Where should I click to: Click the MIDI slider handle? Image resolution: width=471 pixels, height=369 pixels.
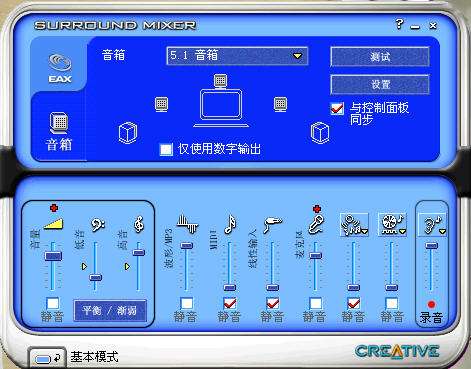point(230,287)
